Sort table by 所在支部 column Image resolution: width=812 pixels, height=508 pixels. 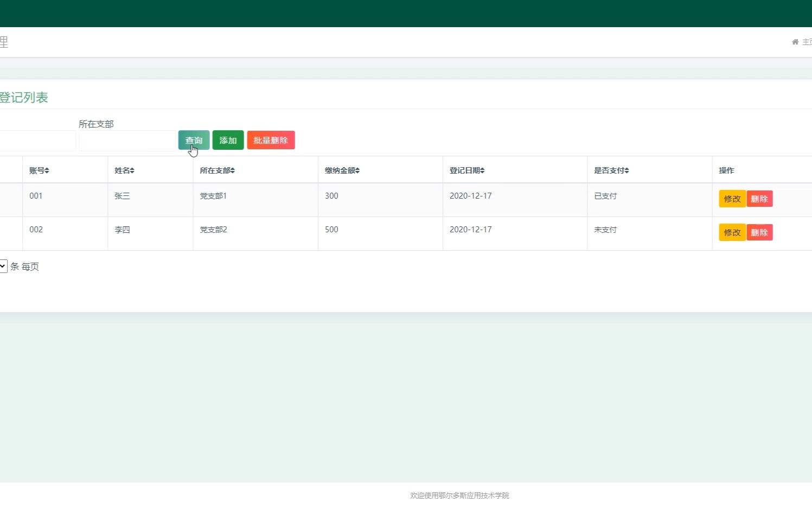coord(217,170)
